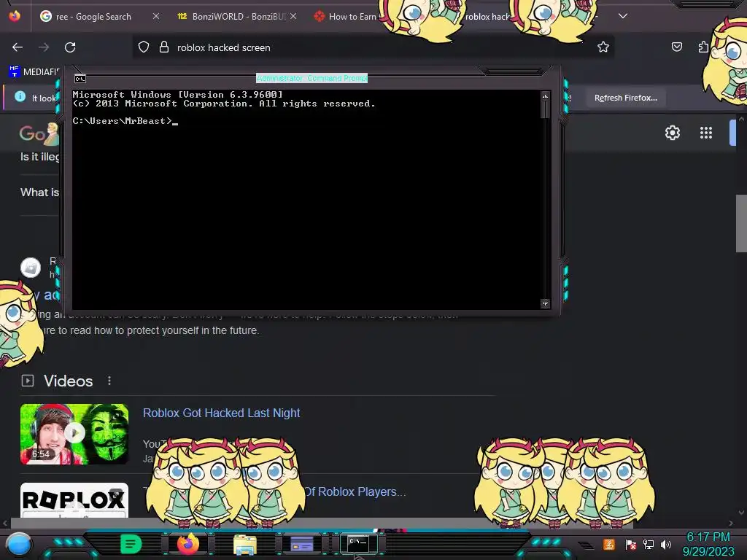747x560 pixels.
Task: Click the Java tray icon
Action: click(609, 544)
